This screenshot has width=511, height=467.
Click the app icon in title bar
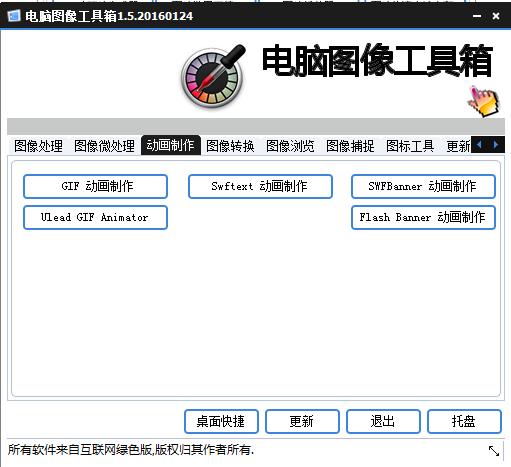point(14,16)
